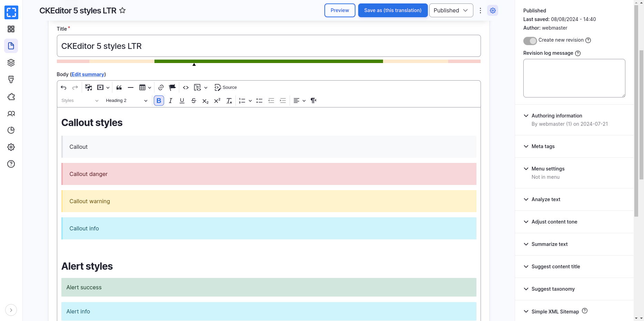
Task: Click the Title input field
Action: [269, 46]
